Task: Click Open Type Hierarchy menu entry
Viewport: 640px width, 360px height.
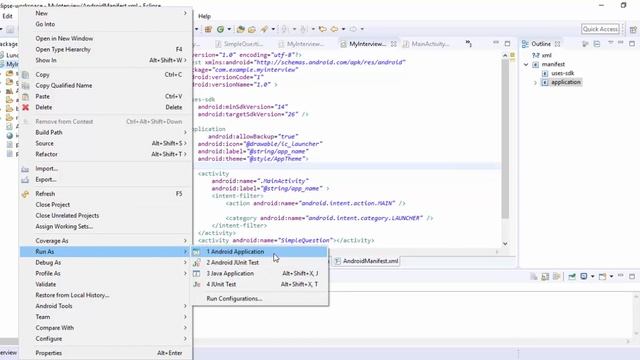Action: (x=106, y=49)
